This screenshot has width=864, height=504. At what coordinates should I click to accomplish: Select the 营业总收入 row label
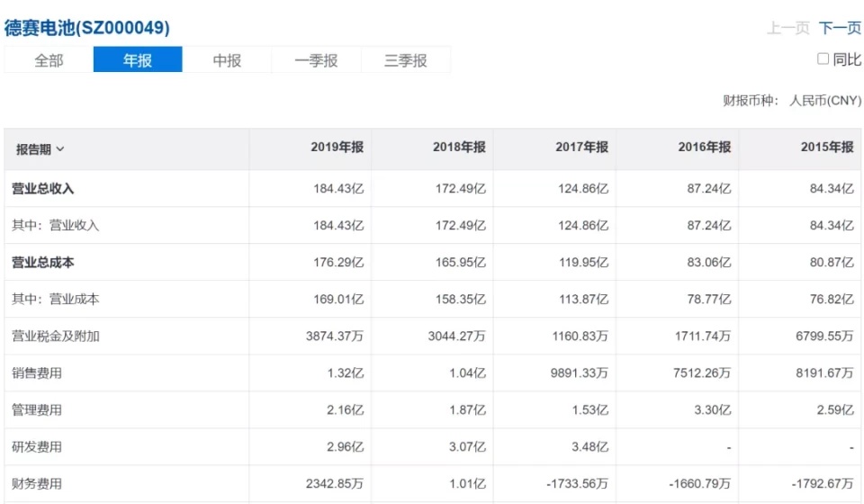42,189
